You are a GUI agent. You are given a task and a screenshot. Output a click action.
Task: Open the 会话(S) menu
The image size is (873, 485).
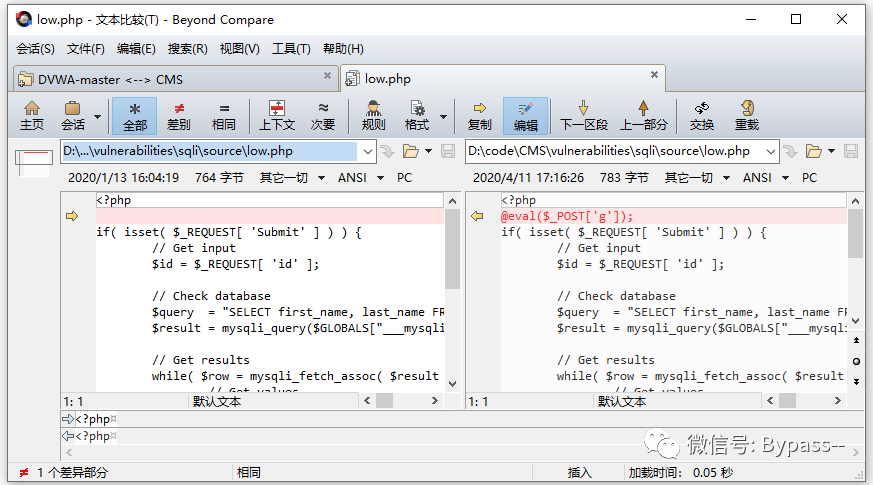click(x=35, y=49)
